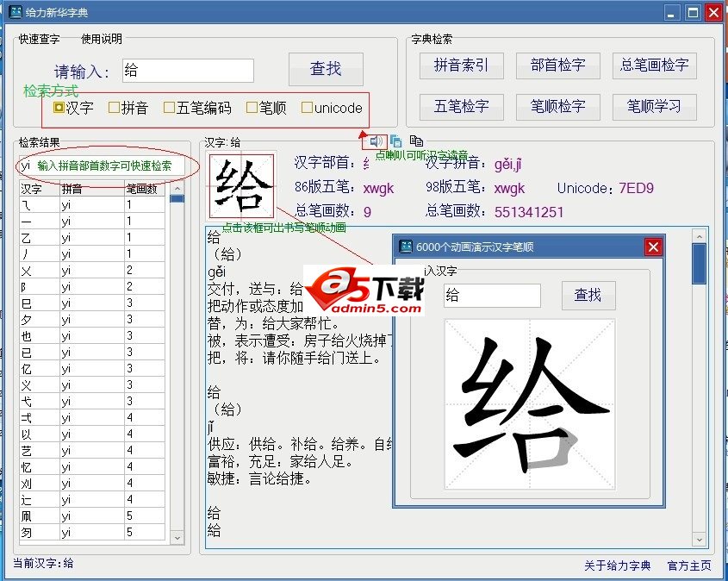Screen dimensions: 728x581
Task: Select the 也 row in results
Action: (x=92, y=336)
